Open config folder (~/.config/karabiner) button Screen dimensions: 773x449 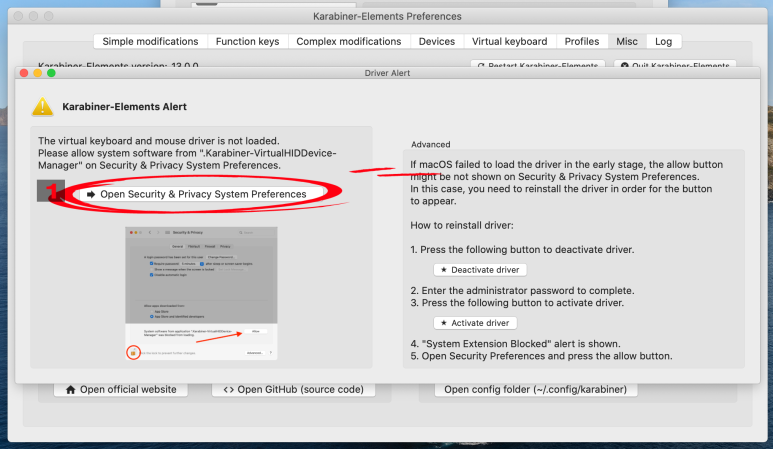536,389
